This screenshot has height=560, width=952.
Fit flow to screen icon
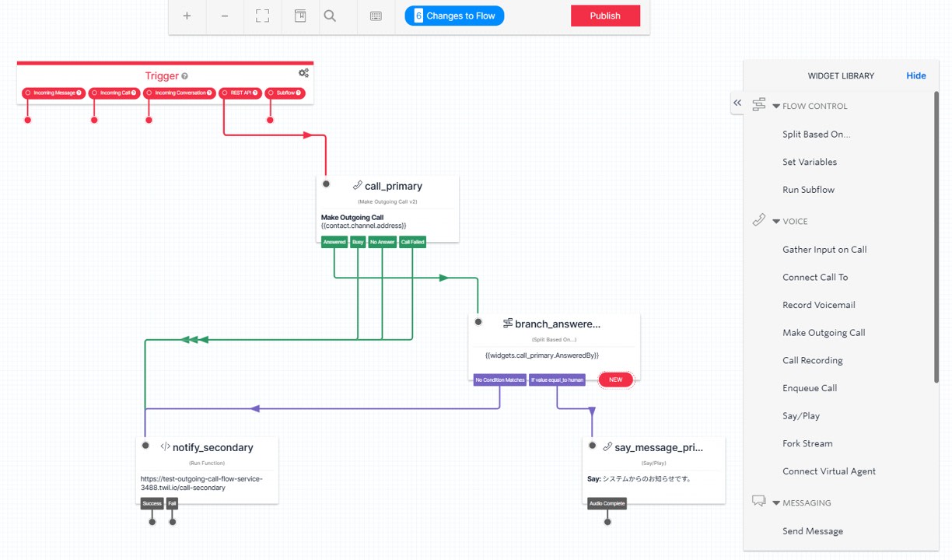[263, 16]
